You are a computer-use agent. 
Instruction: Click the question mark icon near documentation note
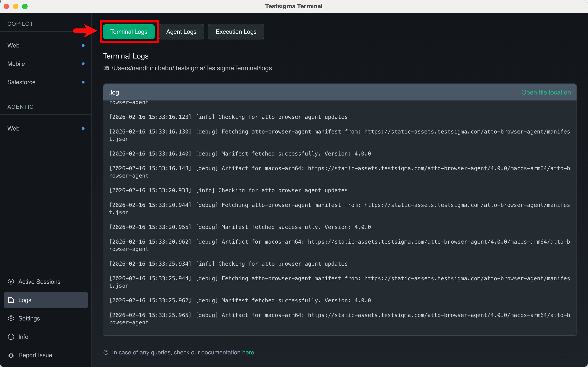pos(106,352)
